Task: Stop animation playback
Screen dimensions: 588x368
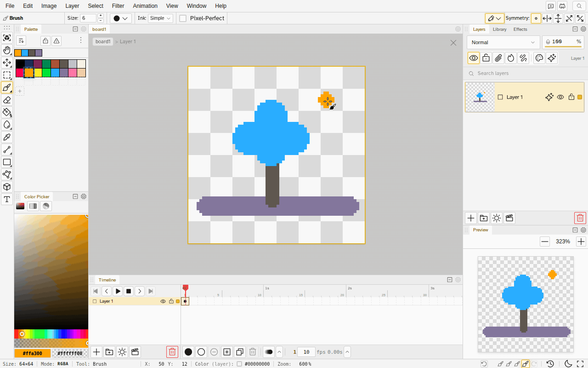Action: [129, 291]
